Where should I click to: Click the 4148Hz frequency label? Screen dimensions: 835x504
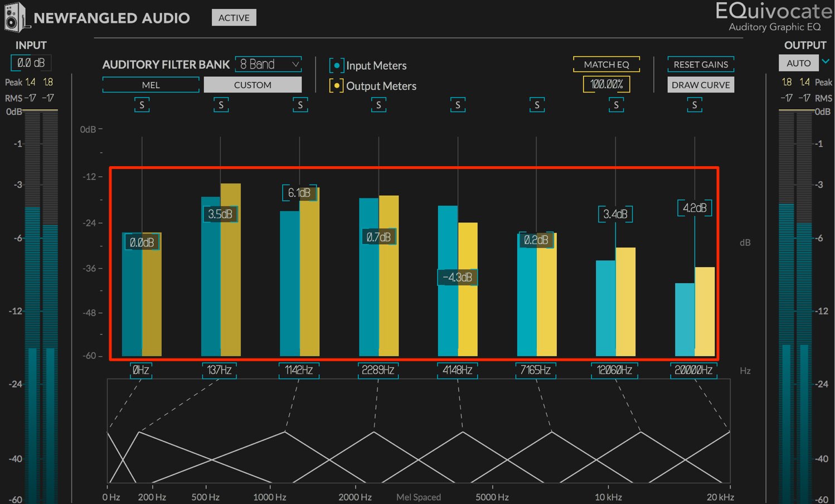click(457, 370)
